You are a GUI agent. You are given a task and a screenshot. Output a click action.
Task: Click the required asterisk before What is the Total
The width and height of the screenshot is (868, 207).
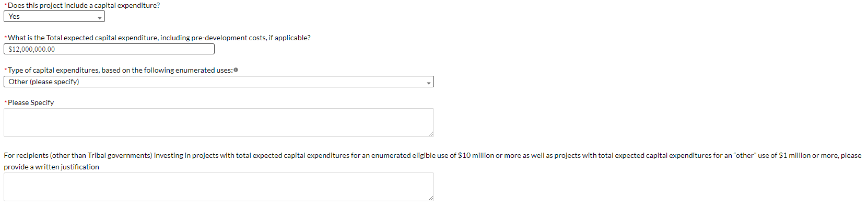click(5, 37)
